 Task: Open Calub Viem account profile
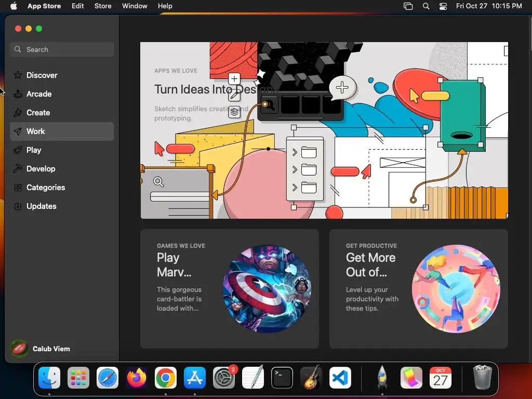(41, 349)
